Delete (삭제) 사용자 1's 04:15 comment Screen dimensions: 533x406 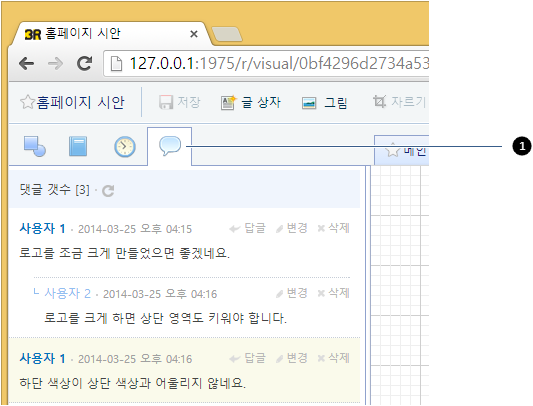click(x=333, y=228)
